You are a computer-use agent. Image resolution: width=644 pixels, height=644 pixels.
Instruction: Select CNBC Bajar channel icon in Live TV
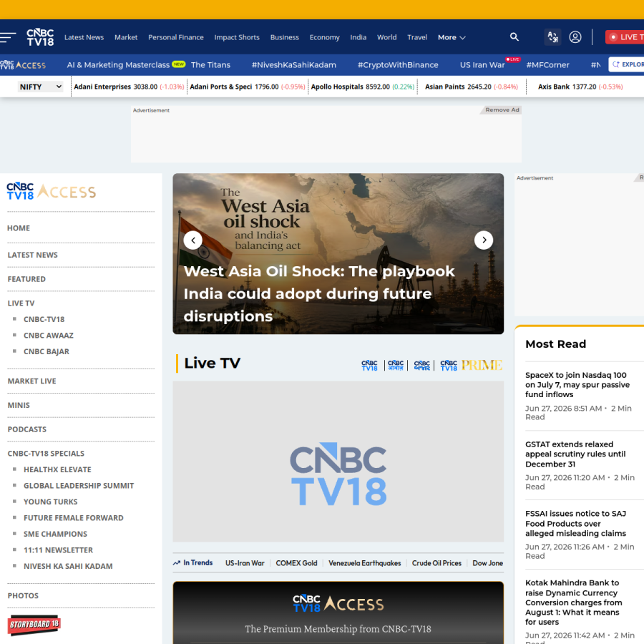(x=421, y=365)
